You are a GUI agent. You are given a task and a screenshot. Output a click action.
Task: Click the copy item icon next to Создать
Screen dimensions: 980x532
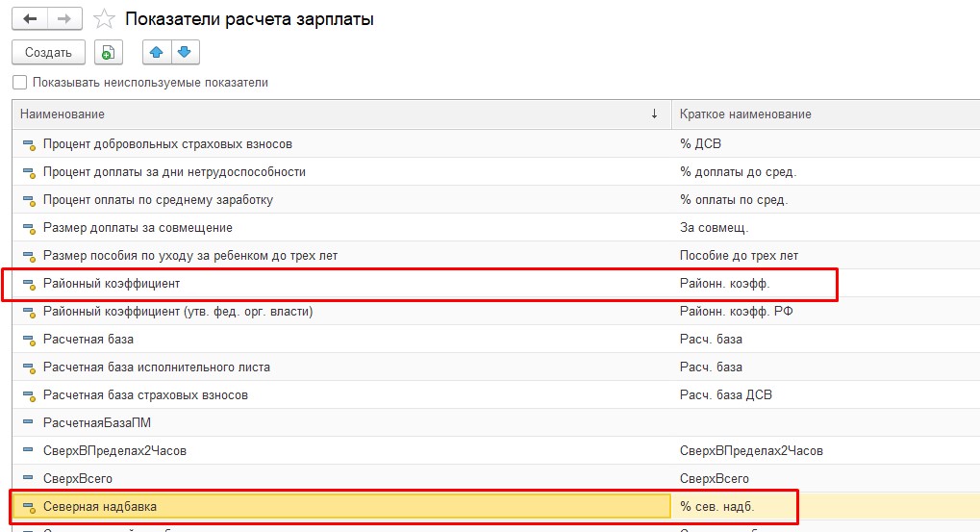pyautogui.click(x=109, y=52)
